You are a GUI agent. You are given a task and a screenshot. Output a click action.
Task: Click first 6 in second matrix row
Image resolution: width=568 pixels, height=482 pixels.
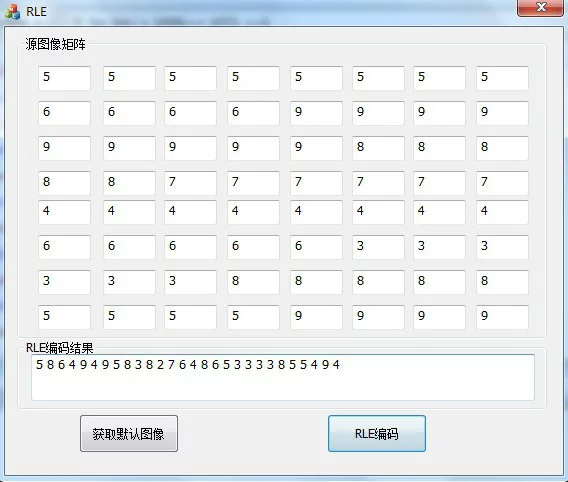point(64,113)
